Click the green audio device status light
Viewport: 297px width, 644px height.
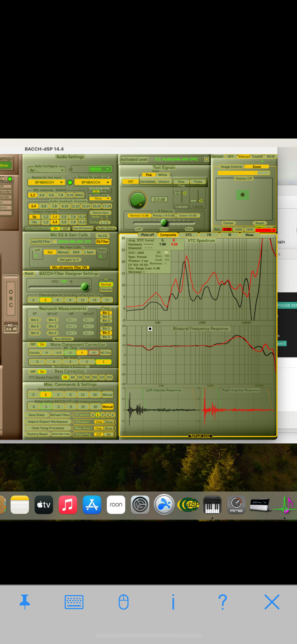point(70,182)
